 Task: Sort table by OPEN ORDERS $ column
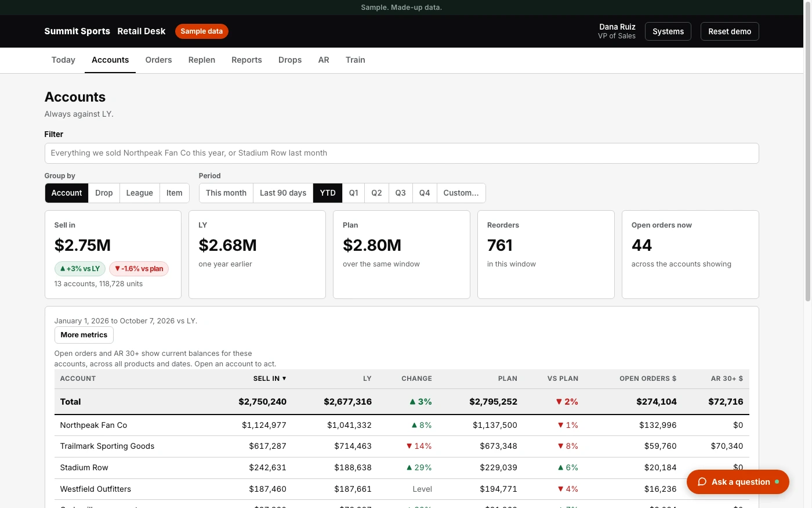(648, 379)
